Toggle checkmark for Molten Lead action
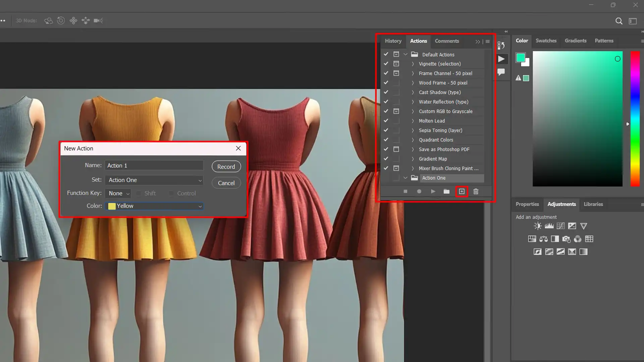644x362 pixels. pyautogui.click(x=386, y=121)
